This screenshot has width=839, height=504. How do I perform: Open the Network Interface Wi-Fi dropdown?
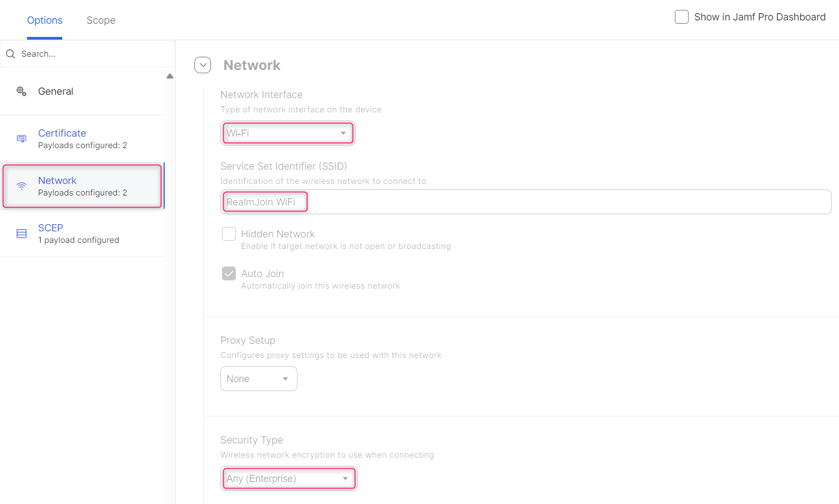288,133
